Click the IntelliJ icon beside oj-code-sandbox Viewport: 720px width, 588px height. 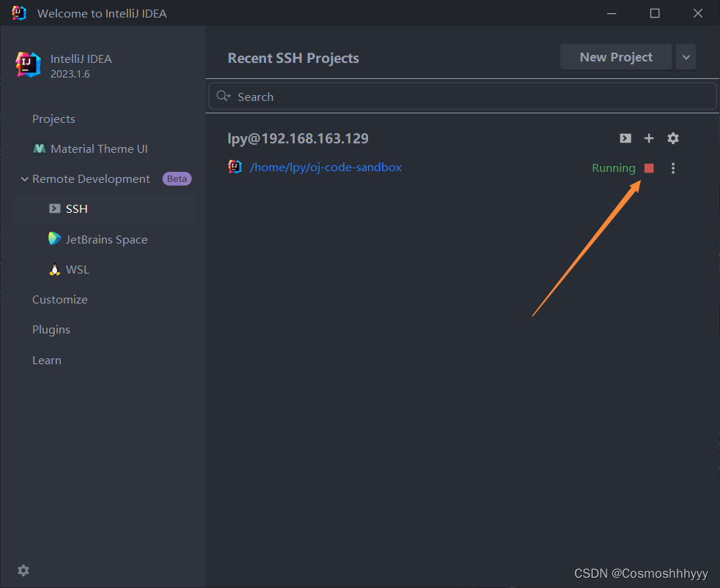[x=235, y=167]
